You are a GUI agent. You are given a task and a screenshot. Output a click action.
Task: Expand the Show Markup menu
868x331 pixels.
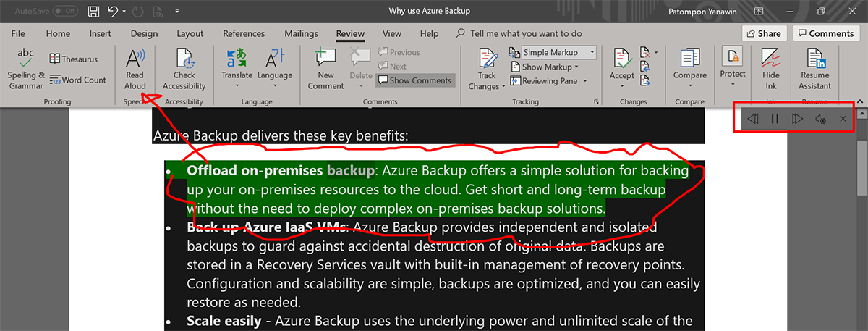pos(546,67)
